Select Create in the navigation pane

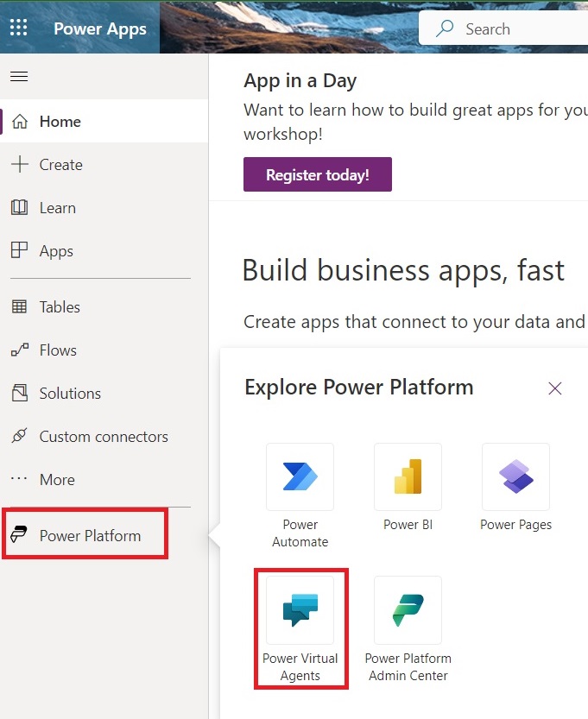point(60,165)
